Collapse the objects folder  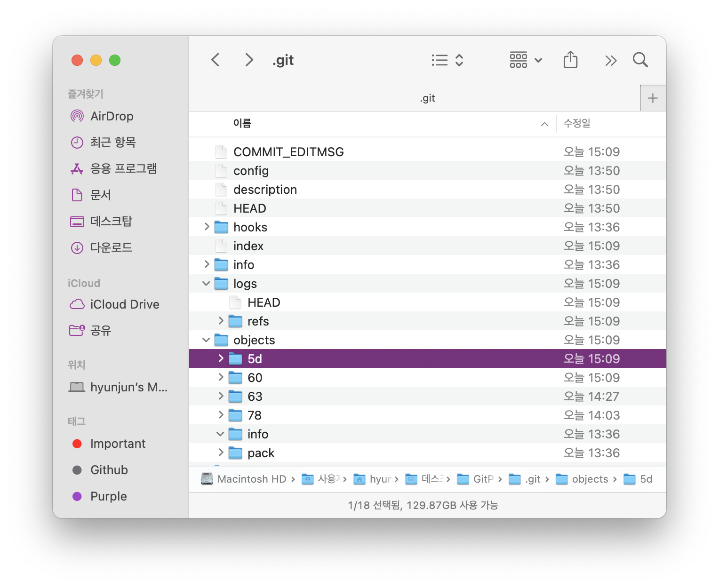(206, 340)
